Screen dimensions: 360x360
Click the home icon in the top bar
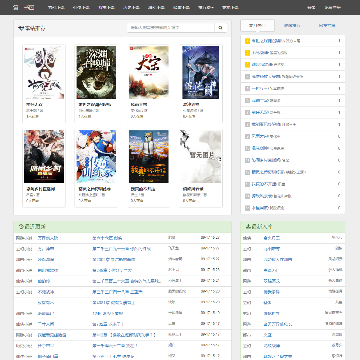click(16, 7)
